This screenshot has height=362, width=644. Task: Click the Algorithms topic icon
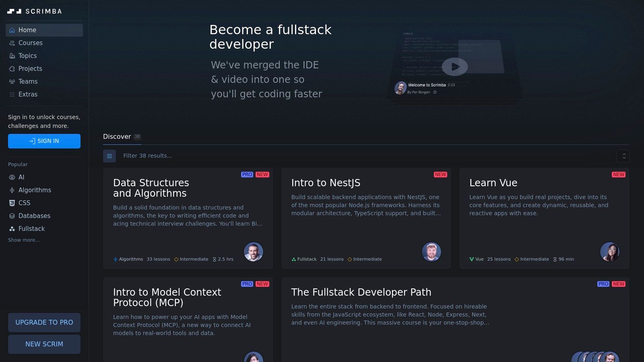click(12, 190)
